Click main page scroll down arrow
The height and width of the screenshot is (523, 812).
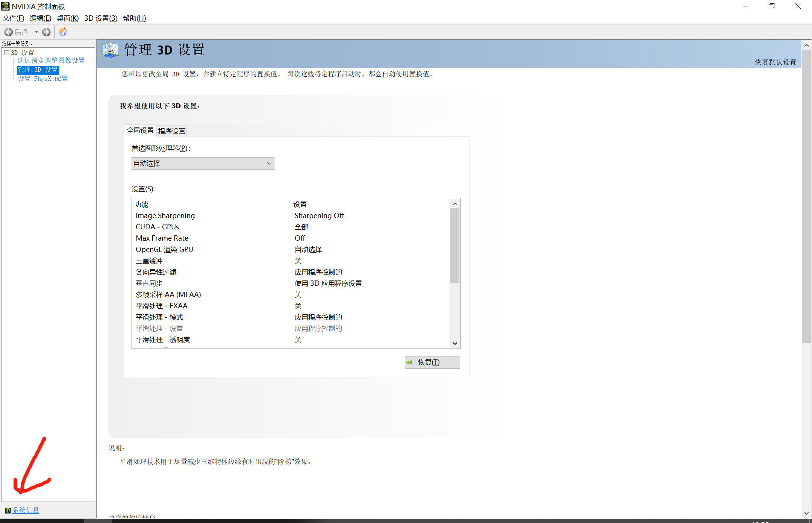coord(806,513)
